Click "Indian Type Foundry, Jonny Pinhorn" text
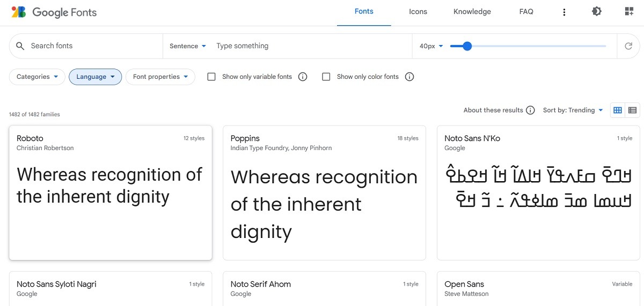Viewport: 644px width, 306px height. [281, 148]
